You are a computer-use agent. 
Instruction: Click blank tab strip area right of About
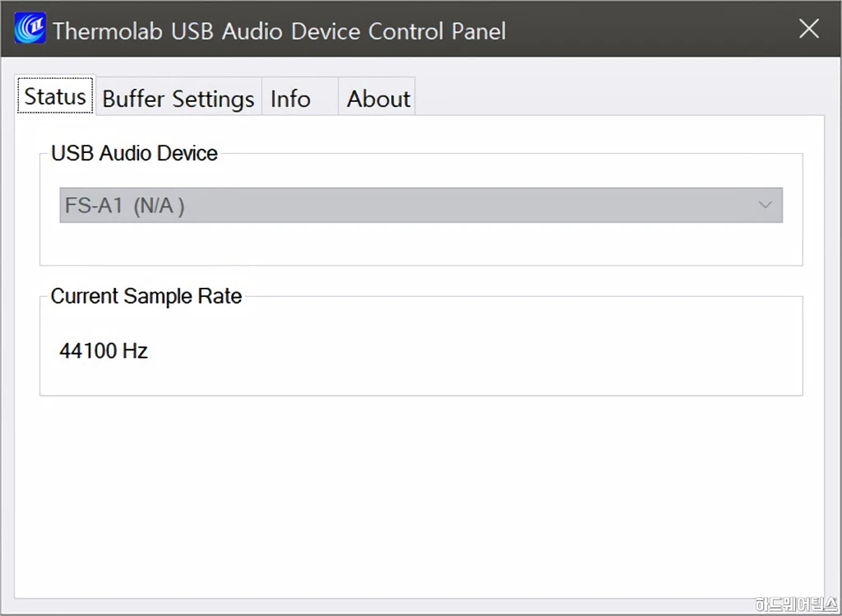point(618,97)
